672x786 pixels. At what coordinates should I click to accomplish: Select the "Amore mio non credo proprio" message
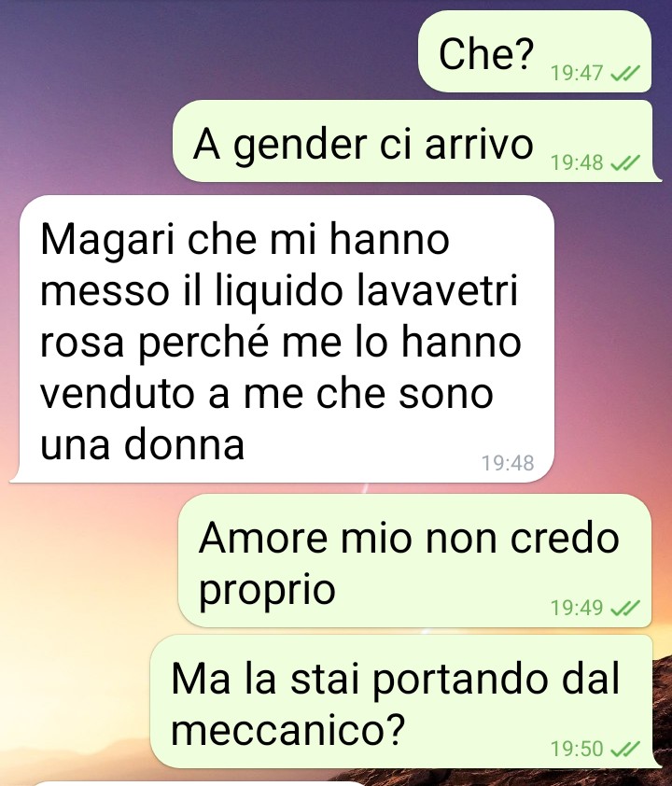[x=415, y=560]
